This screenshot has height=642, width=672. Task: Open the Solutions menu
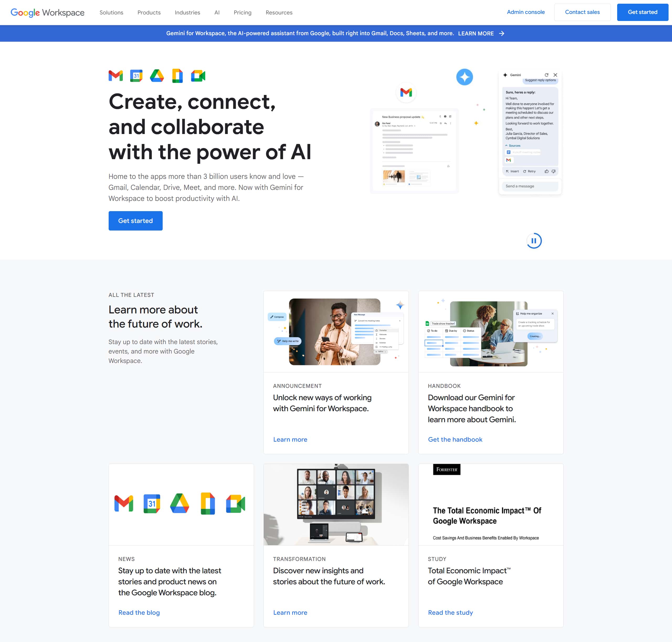pos(111,12)
